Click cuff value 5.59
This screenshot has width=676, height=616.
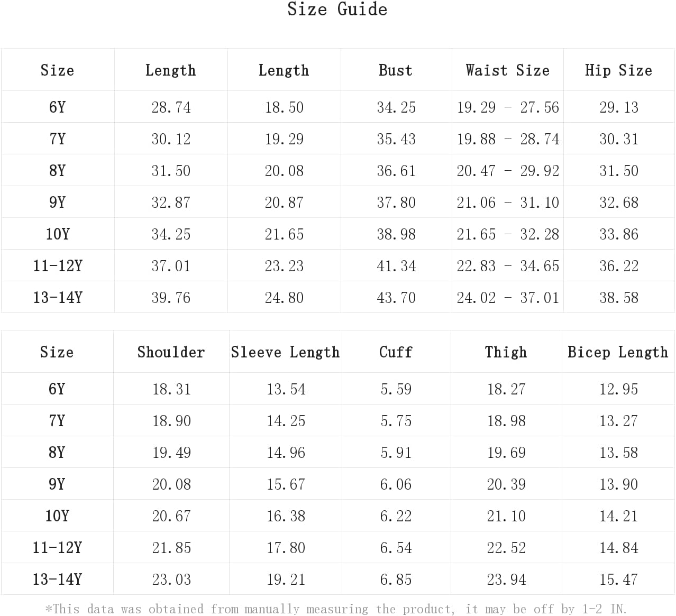[396, 389]
